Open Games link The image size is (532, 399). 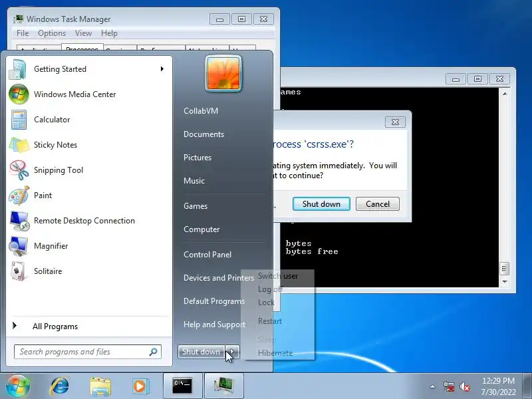[x=196, y=206]
